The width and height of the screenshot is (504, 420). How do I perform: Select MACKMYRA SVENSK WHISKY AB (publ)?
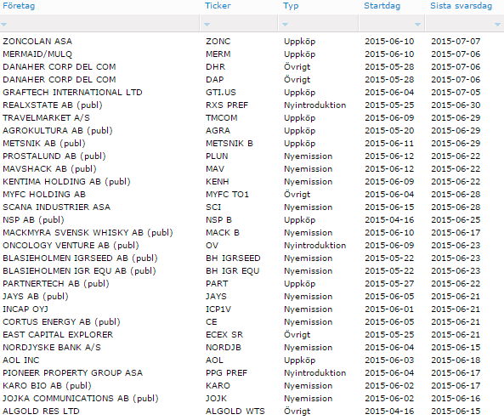[x=88, y=232]
